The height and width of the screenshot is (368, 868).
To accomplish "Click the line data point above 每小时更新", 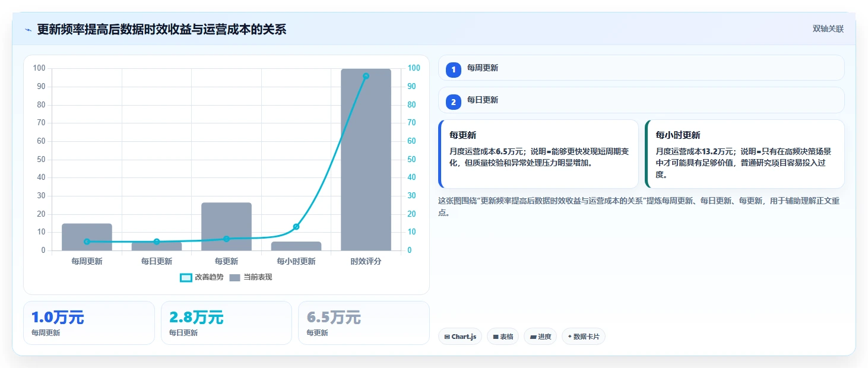I will (296, 227).
